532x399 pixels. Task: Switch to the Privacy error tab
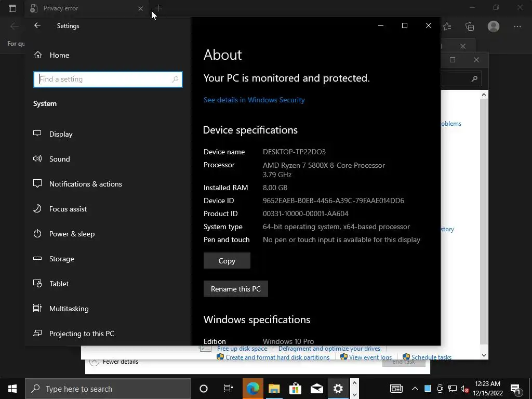point(87,8)
